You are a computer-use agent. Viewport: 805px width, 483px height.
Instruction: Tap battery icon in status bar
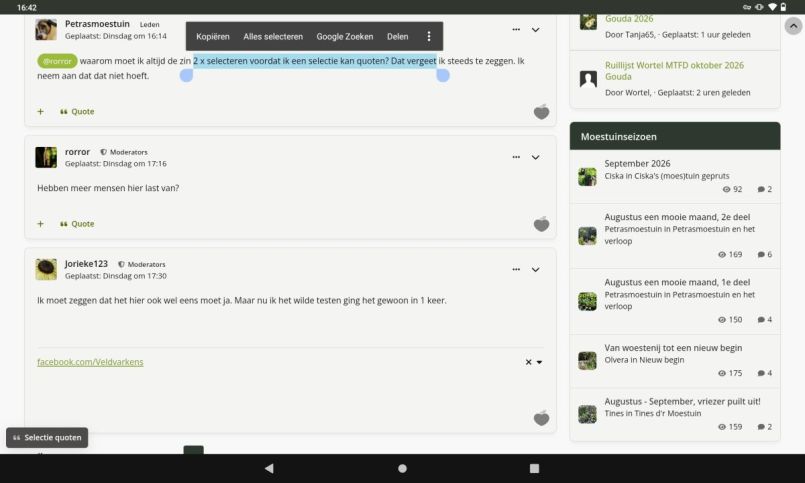[x=783, y=7]
